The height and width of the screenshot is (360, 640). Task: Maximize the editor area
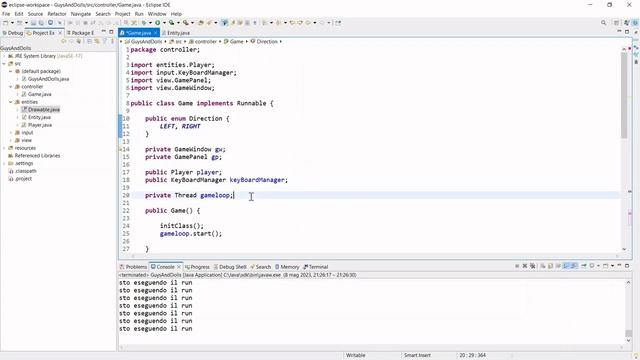coord(627,32)
